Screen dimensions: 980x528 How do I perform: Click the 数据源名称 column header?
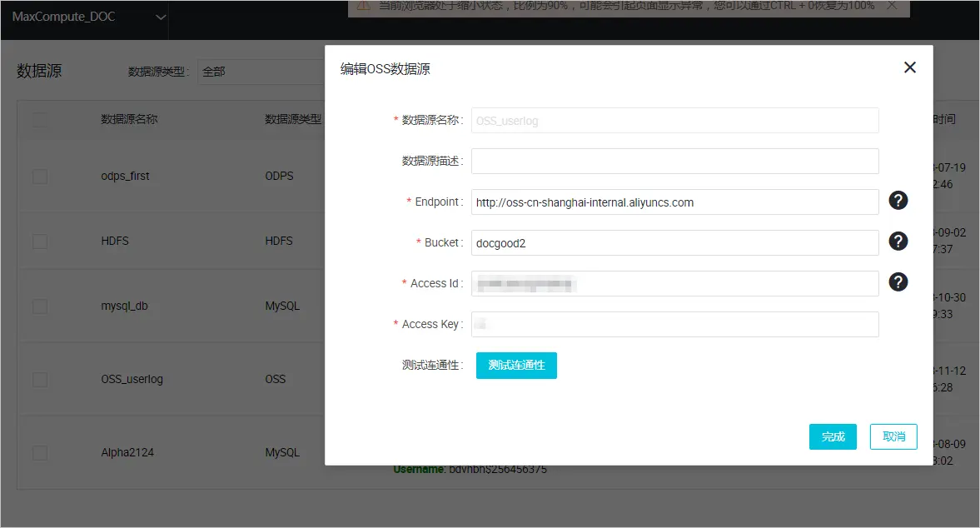[x=129, y=119]
